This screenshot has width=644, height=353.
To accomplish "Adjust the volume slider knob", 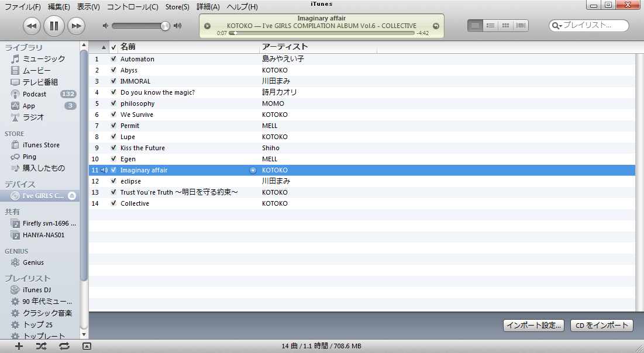I will click(x=165, y=26).
